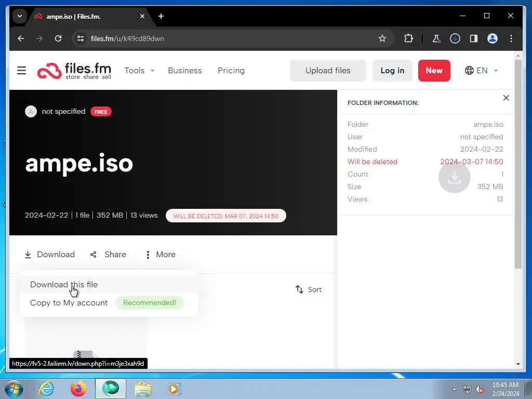Open Chrome Labs flask icon

pos(436,38)
